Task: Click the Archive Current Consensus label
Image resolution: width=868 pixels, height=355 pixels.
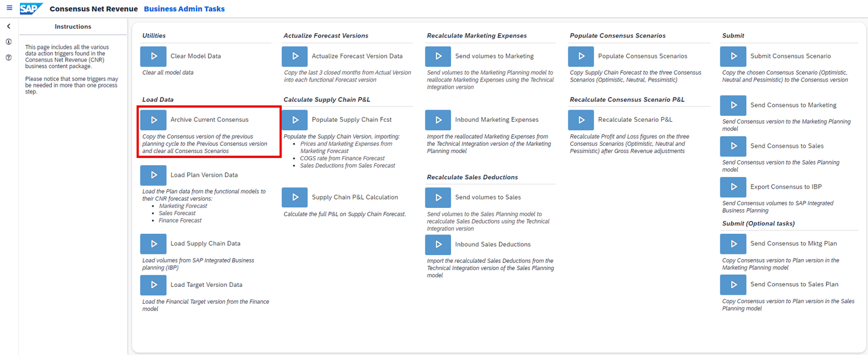Action: [210, 120]
